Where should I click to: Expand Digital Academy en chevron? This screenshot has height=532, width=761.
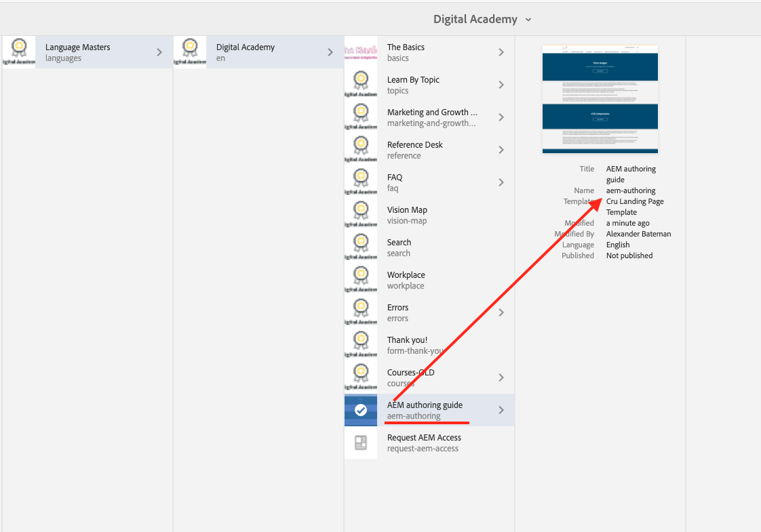click(x=330, y=52)
